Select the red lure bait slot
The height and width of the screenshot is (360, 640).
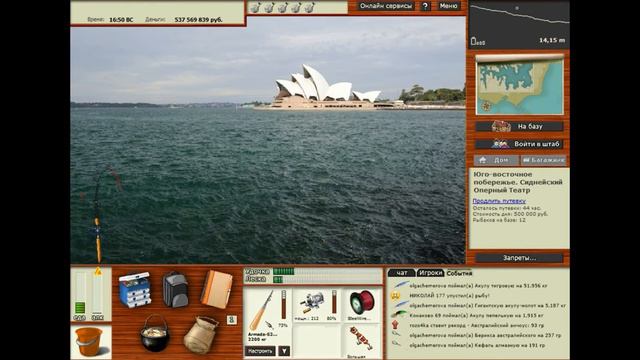[x=361, y=342]
